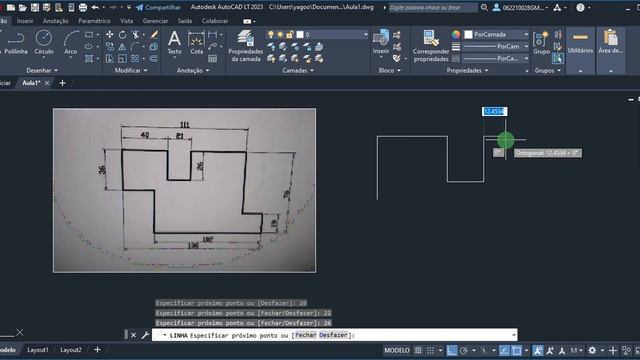The height and width of the screenshot is (360, 640).
Task: Open the Inserir ribbon tab
Action: [x=25, y=21]
